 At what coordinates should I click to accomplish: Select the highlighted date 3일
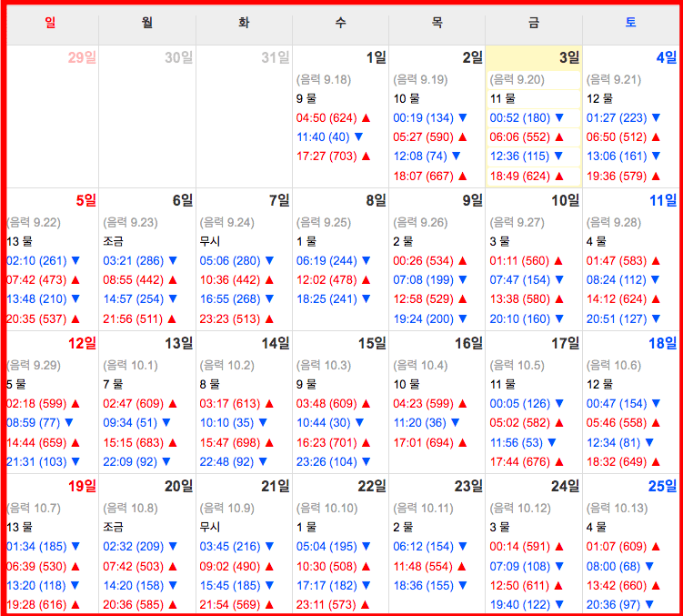click(x=569, y=57)
